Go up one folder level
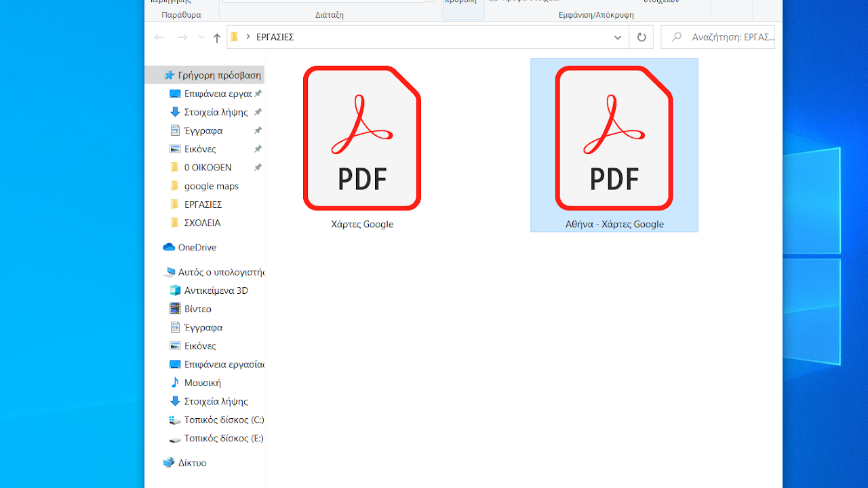The width and height of the screenshot is (868, 488). 217,38
